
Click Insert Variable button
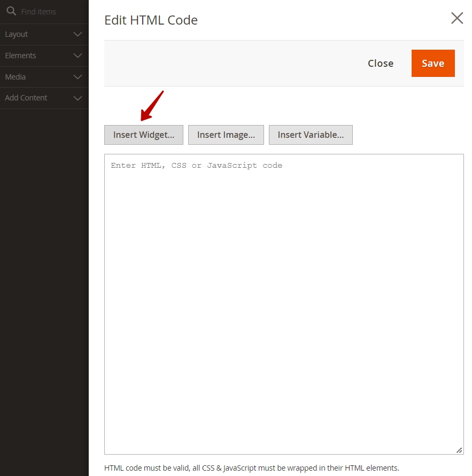[x=311, y=135]
